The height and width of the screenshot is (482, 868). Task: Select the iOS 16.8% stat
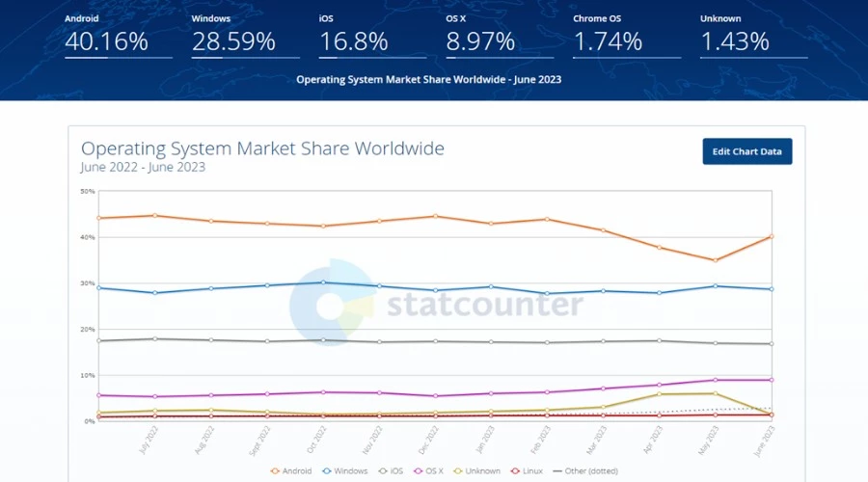point(353,41)
